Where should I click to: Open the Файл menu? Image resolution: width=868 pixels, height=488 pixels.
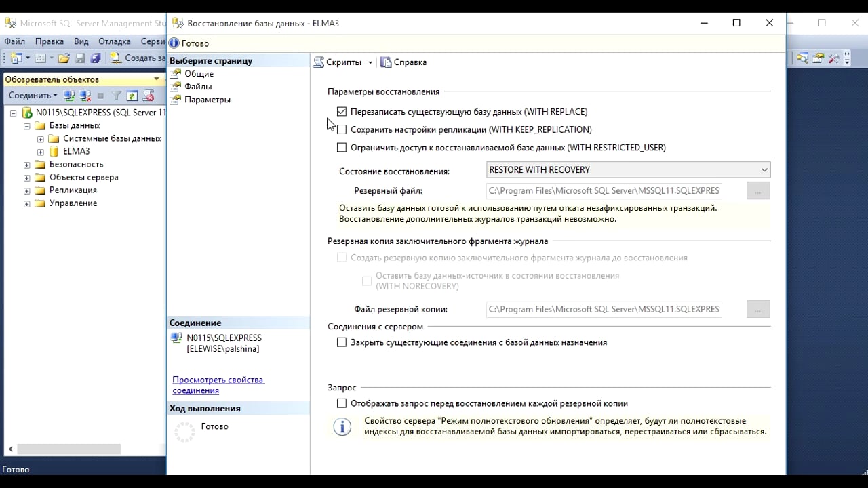point(14,41)
